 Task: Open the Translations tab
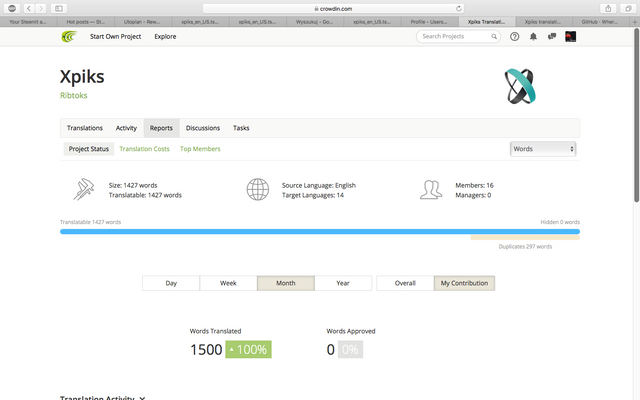85,128
